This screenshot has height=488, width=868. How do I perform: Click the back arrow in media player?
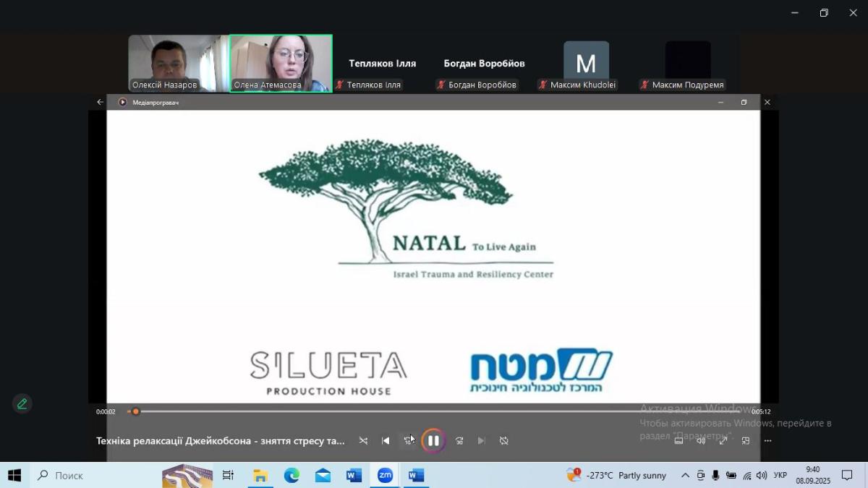click(x=100, y=102)
